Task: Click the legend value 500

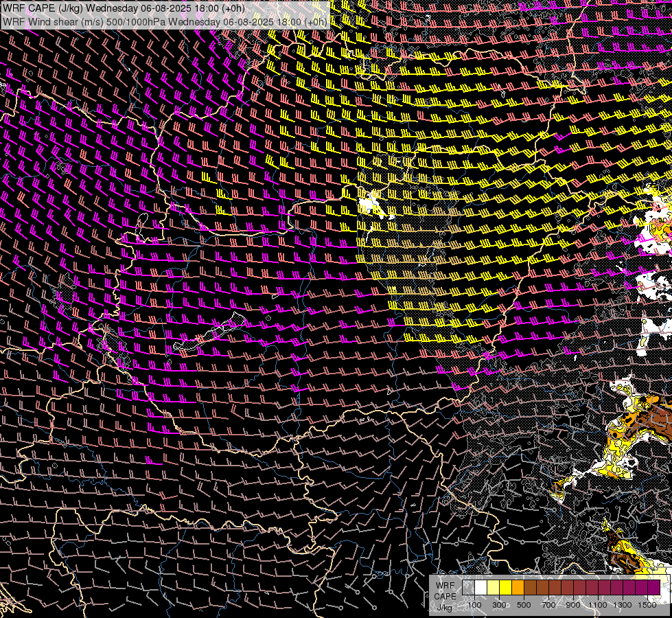Action: (524, 605)
